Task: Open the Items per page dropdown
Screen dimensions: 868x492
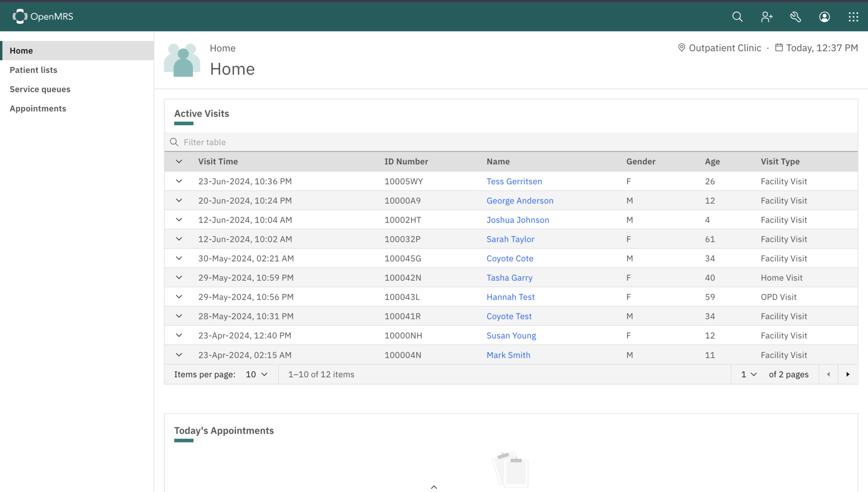Action: pyautogui.click(x=257, y=374)
